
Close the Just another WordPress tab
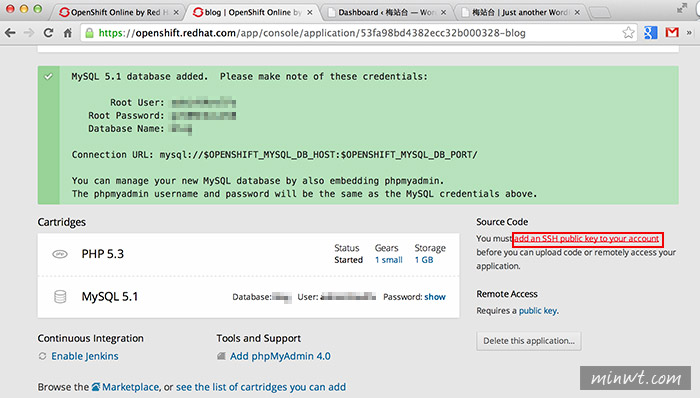pyautogui.click(x=577, y=12)
